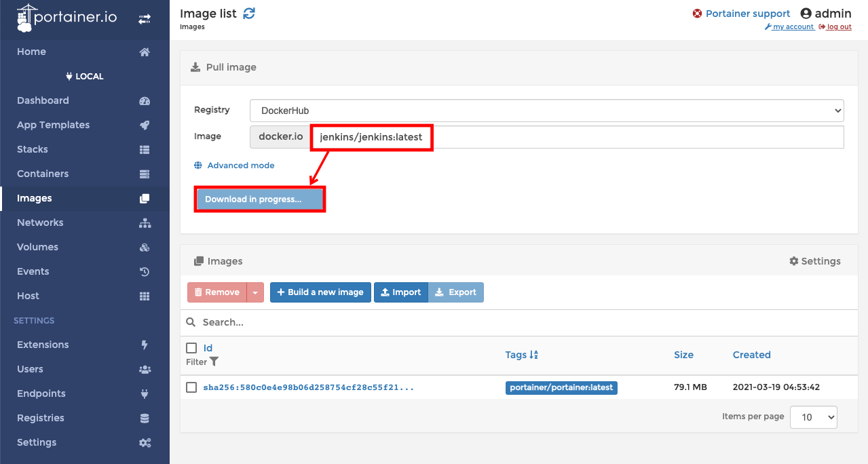Click the Registries database icon

[145, 418]
